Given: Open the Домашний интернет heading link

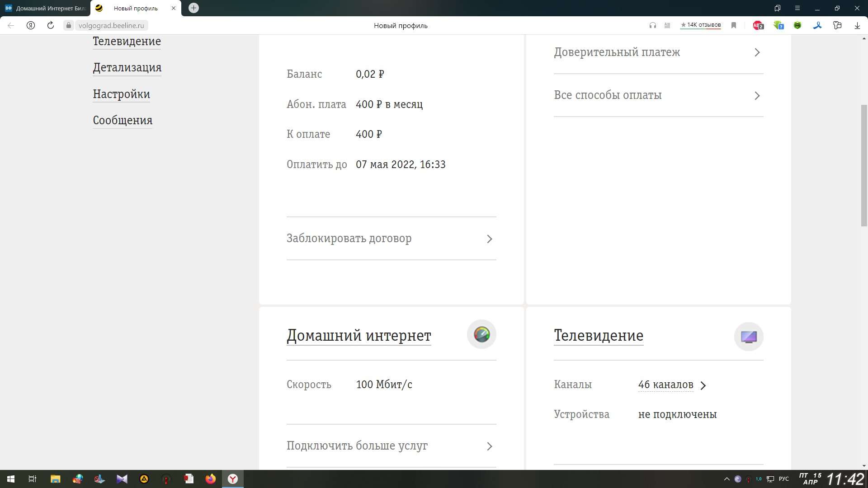Looking at the screenshot, I should coord(359,335).
